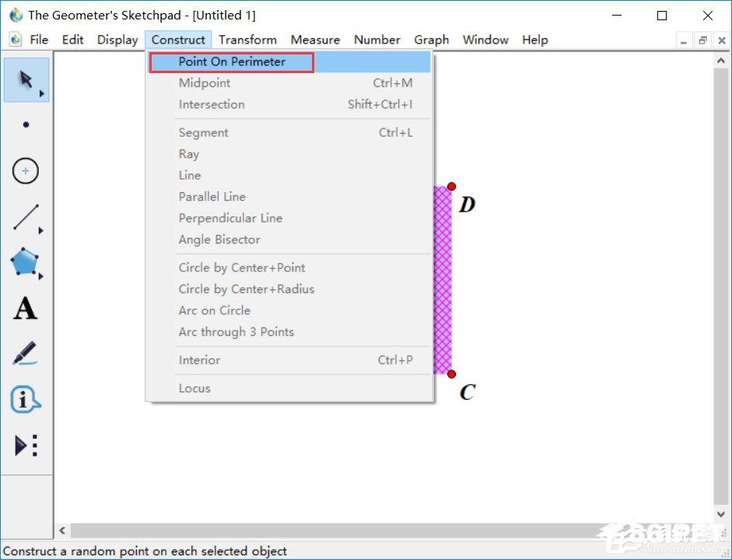Viewport: 732px width, 560px height.
Task: Click vertical scrollbar up arrow
Action: pyautogui.click(x=721, y=61)
